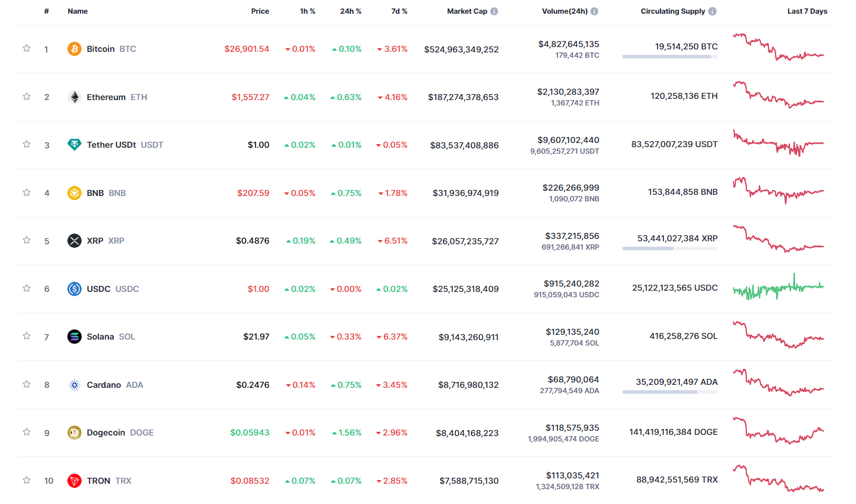Click Ethereum's market cap $187,274,378,653
Screen dimensions: 856x504
[463, 97]
